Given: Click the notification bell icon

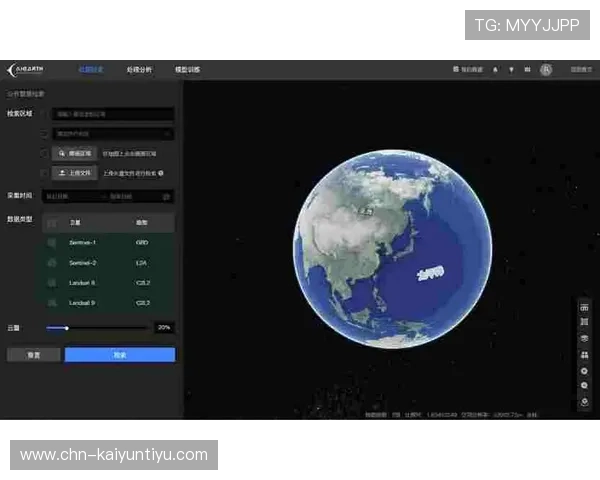Looking at the screenshot, I should click(496, 70).
